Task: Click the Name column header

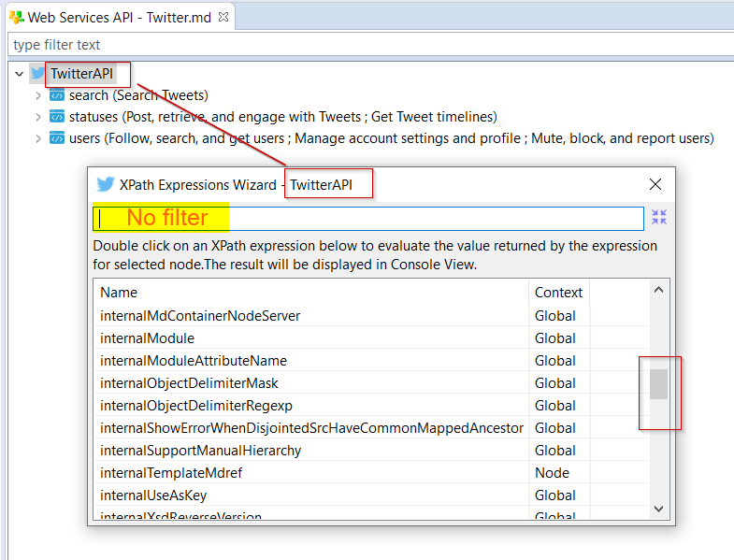Action: point(311,293)
